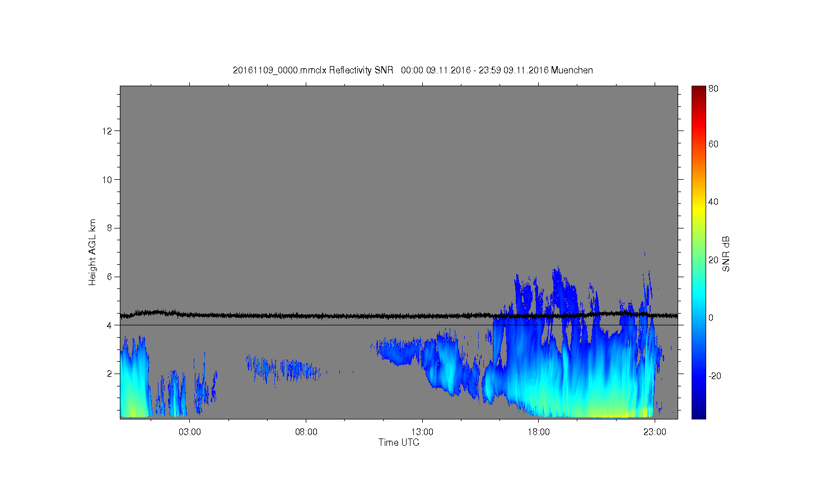Click the height tick label 10
Image resolution: width=840 pixels, height=504 pixels.
(x=108, y=180)
